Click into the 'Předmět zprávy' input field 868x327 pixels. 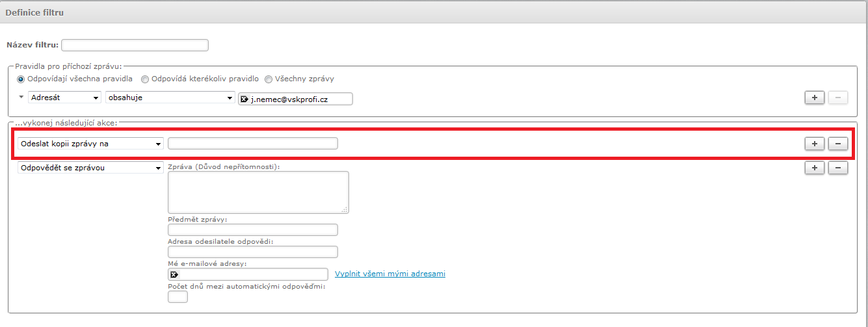pyautogui.click(x=252, y=229)
